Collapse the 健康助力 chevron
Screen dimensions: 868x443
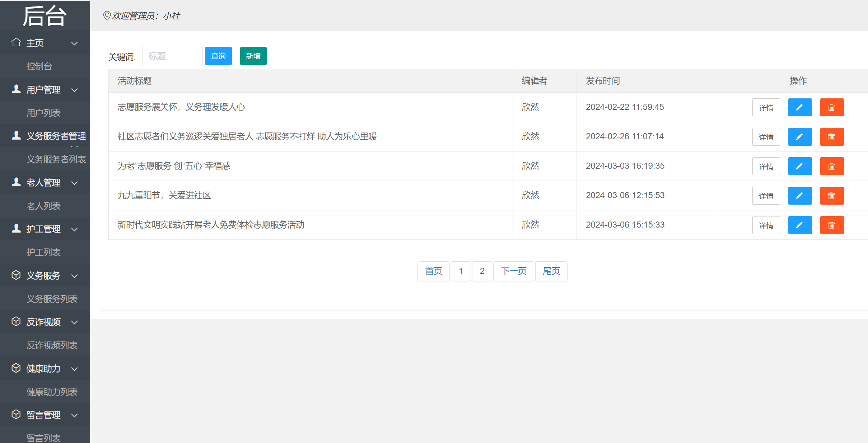74,369
